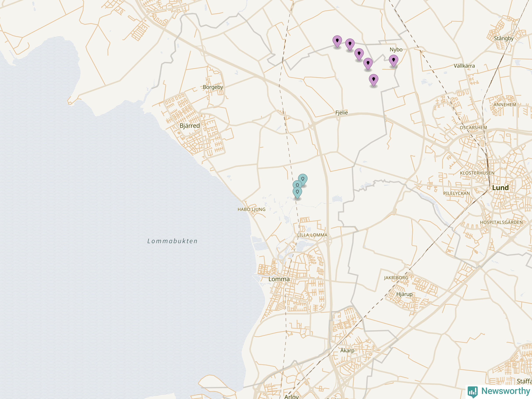Click the Åkarp town label
Image resolution: width=532 pixels, height=399 pixels.
(x=347, y=350)
